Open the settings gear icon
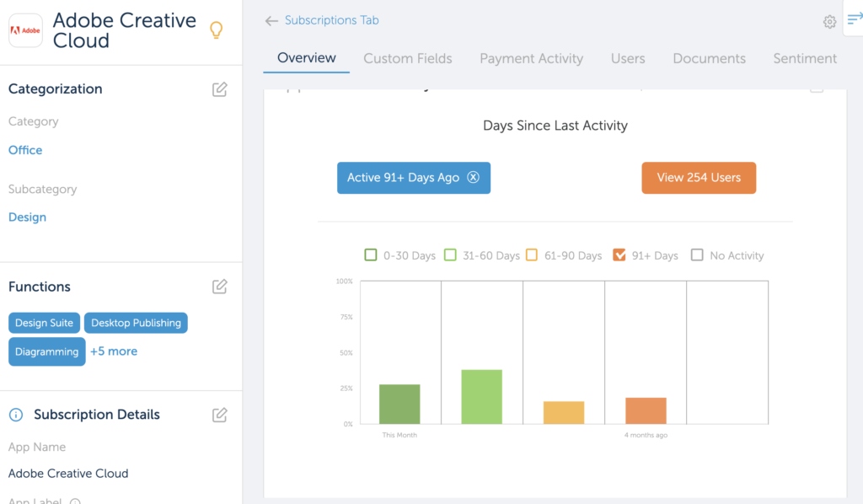This screenshot has height=504, width=863. (829, 22)
